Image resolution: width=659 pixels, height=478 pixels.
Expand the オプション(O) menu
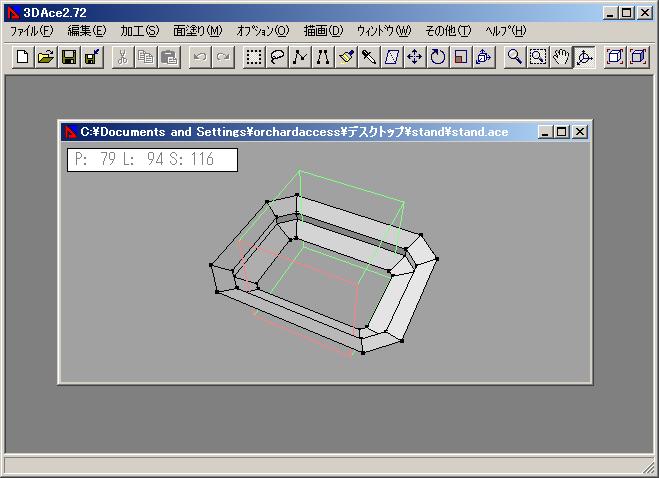click(263, 31)
